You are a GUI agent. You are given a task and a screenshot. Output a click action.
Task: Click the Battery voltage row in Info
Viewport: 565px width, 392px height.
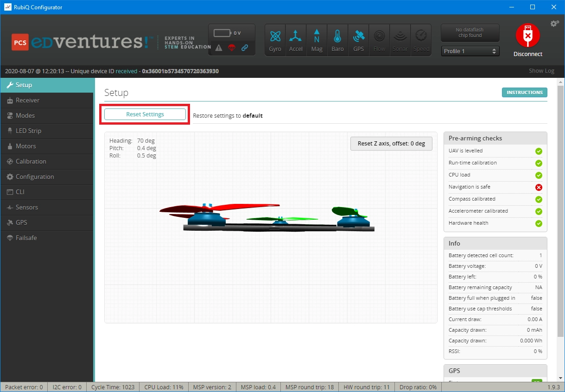495,266
